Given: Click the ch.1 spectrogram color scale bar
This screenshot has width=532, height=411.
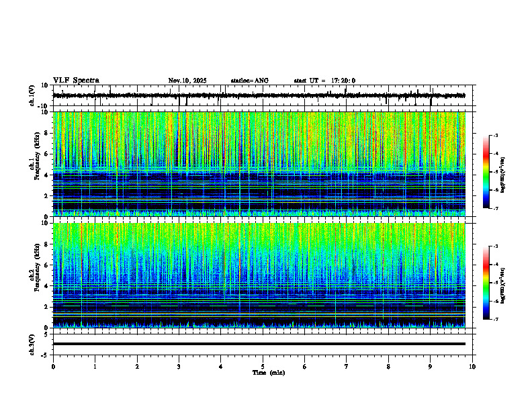Looking at the screenshot, I should (x=486, y=172).
